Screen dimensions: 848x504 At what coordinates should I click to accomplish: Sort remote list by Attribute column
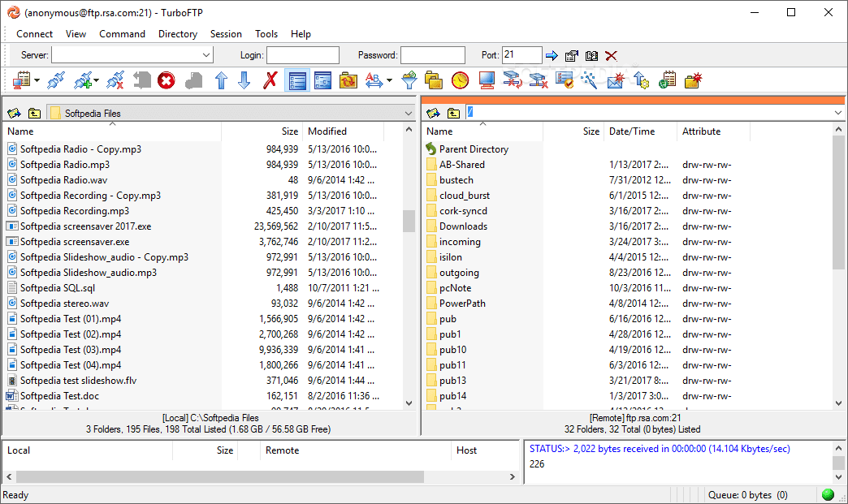(714, 131)
